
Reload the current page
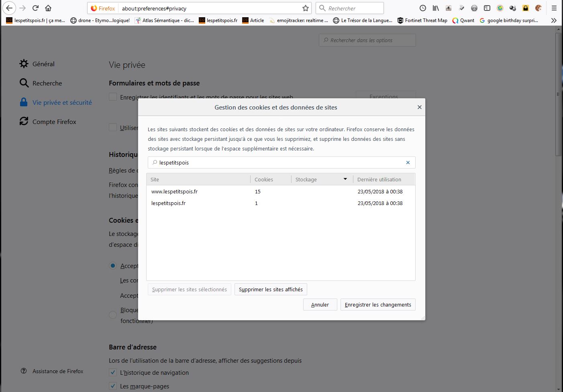[x=35, y=8]
